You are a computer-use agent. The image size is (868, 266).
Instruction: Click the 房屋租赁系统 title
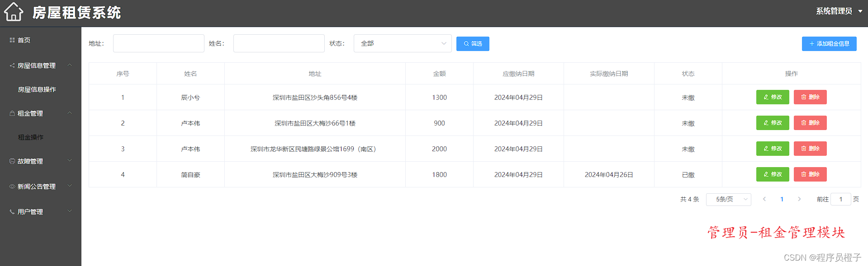pyautogui.click(x=76, y=13)
